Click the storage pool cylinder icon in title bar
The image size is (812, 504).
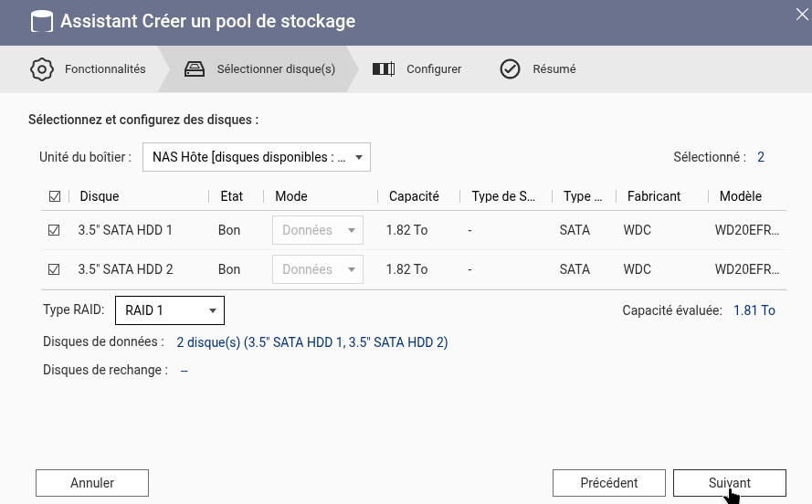tap(41, 21)
